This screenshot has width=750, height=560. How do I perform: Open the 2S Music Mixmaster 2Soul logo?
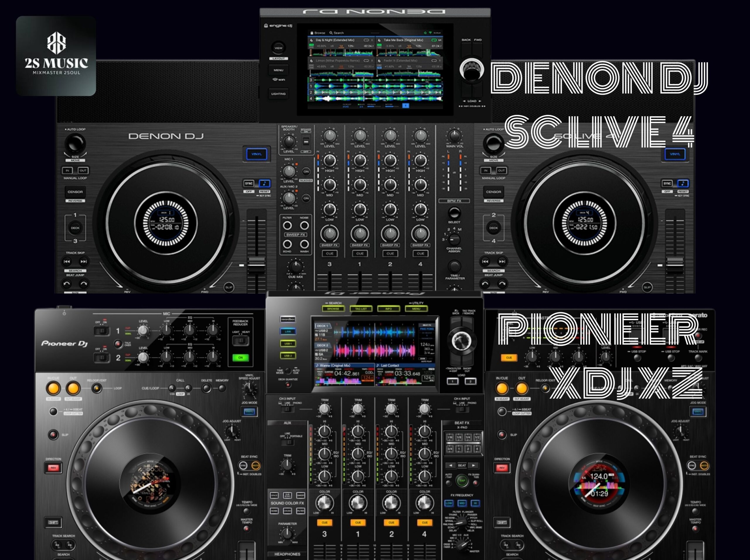click(x=56, y=56)
